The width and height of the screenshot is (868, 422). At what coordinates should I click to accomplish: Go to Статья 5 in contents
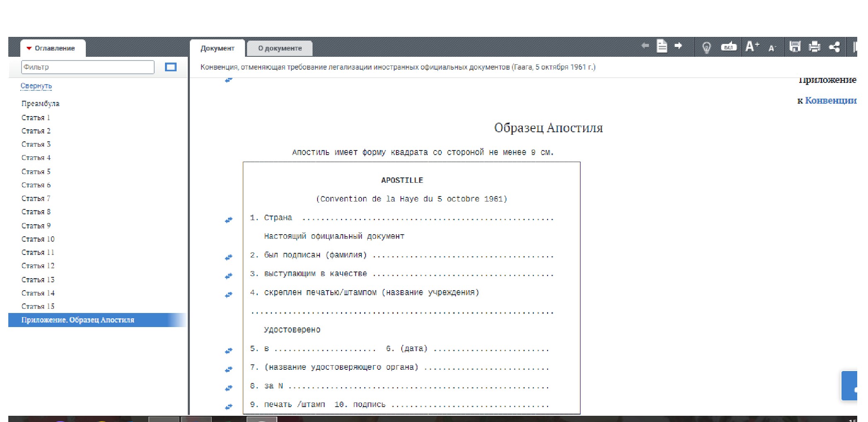[x=36, y=172]
